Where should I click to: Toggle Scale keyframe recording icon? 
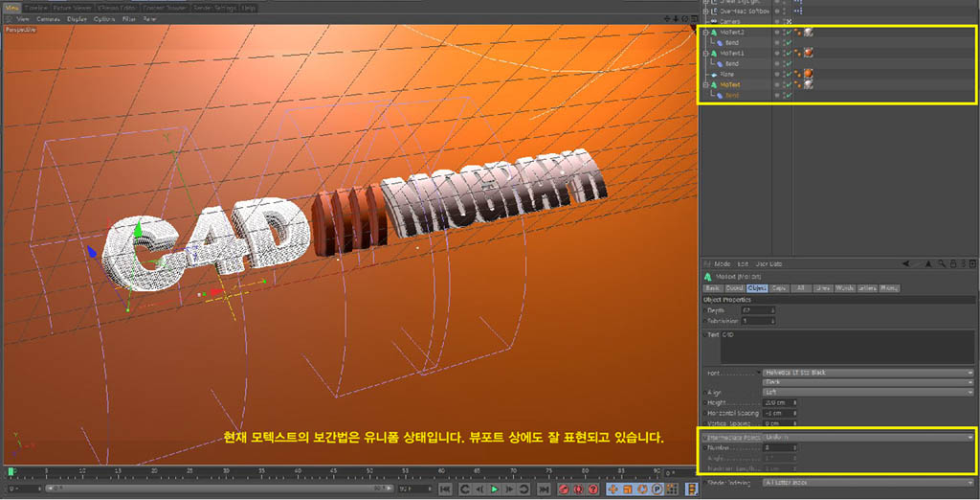[x=628, y=489]
